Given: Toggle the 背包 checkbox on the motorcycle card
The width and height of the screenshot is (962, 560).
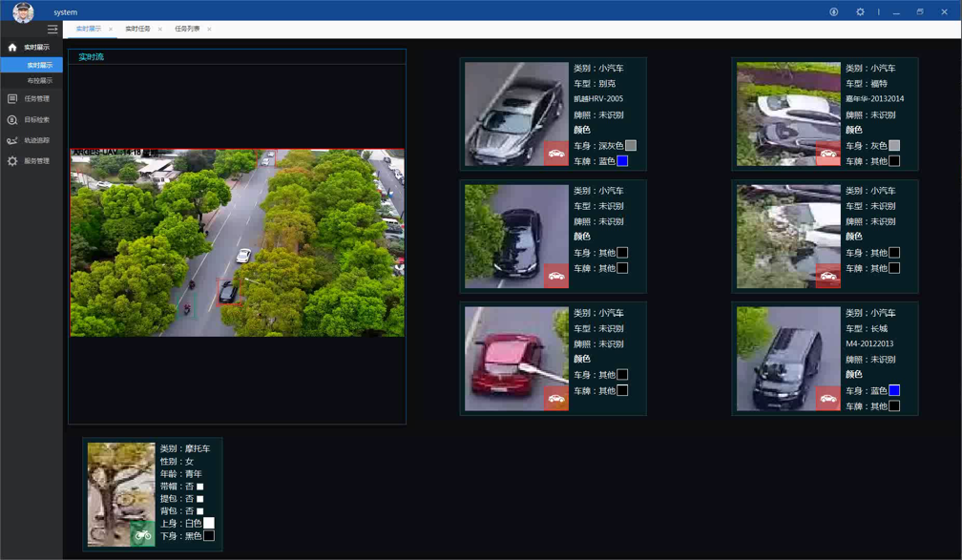Looking at the screenshot, I should [x=199, y=511].
